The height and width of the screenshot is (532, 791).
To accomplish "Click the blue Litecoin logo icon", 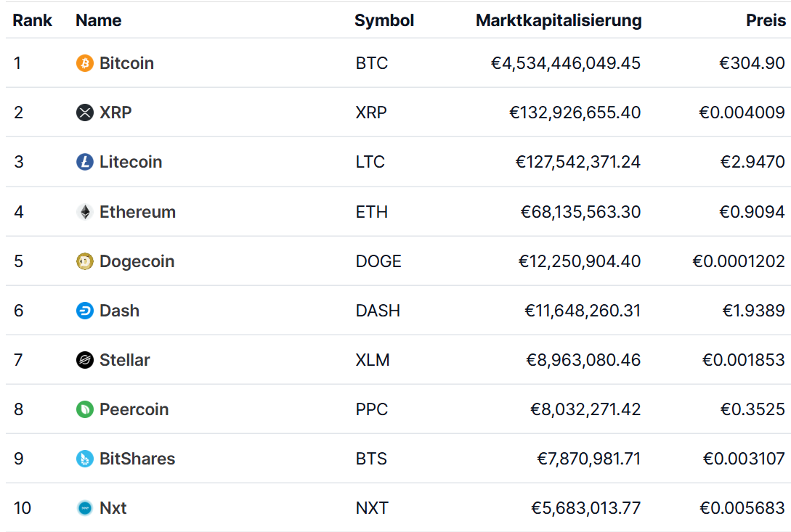I will pos(85,162).
